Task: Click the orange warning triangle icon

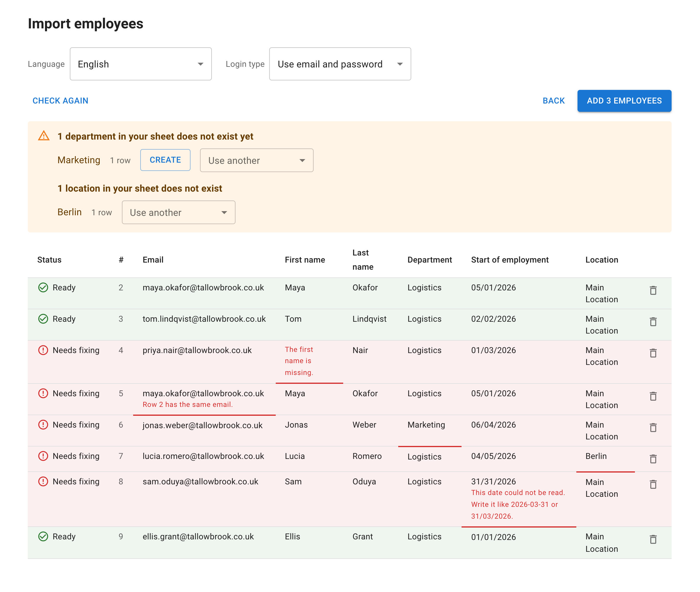Action: tap(44, 136)
